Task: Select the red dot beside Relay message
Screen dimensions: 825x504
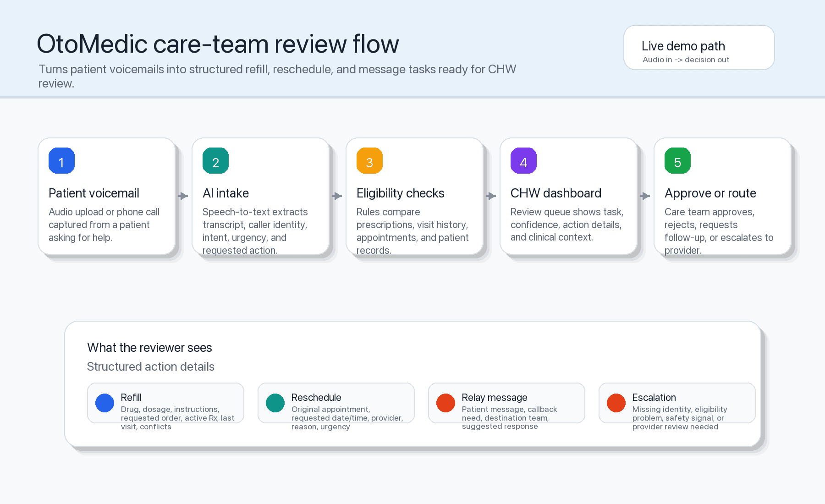Action: tap(445, 403)
